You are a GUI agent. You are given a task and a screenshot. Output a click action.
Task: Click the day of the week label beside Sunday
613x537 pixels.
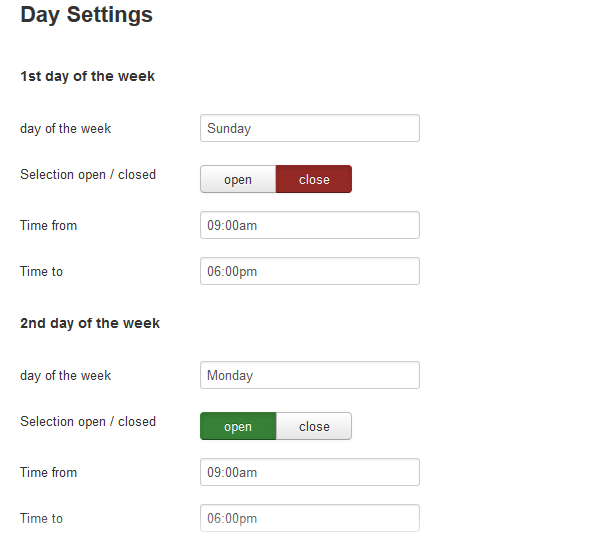66,129
